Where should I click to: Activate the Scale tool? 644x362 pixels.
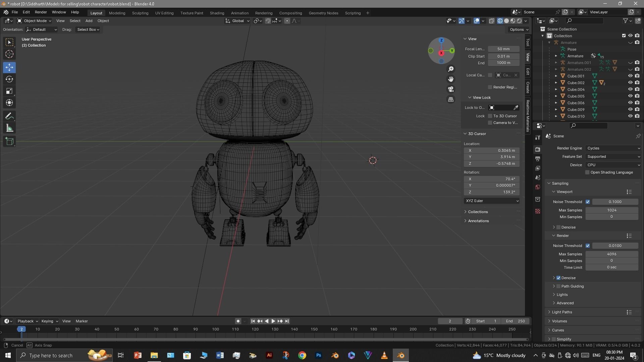[x=9, y=91]
